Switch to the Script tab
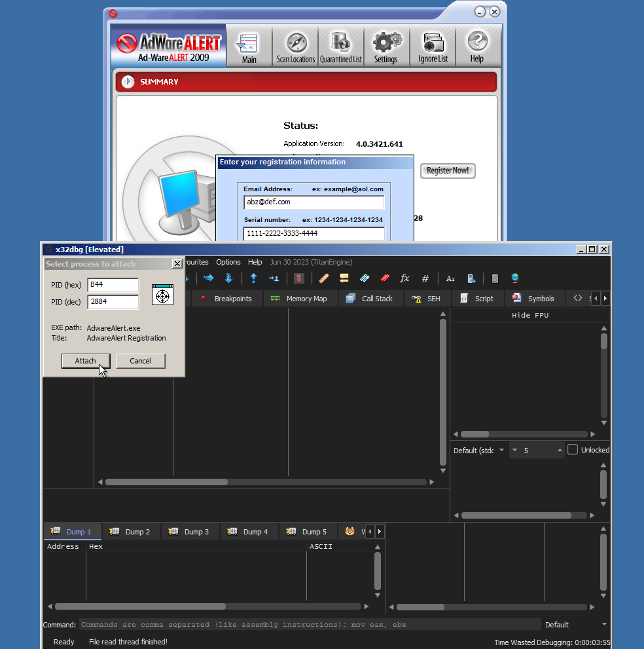The height and width of the screenshot is (649, 644). 477,299
